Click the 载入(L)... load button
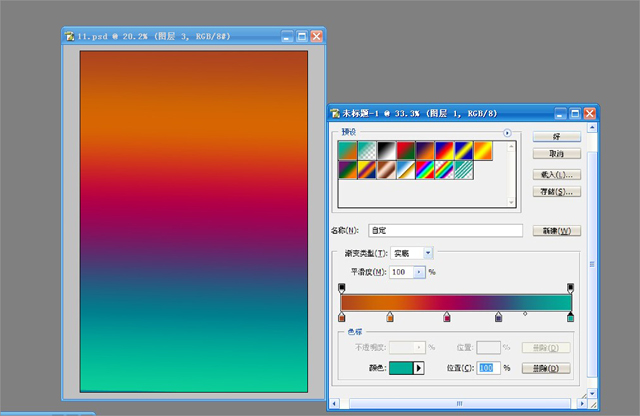This screenshot has height=416, width=640. pos(557,175)
